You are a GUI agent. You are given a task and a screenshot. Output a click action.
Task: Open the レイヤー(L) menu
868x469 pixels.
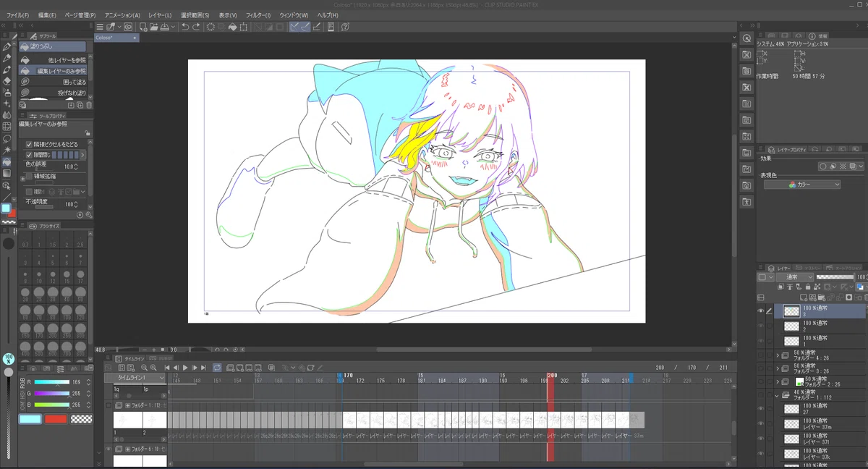(160, 14)
